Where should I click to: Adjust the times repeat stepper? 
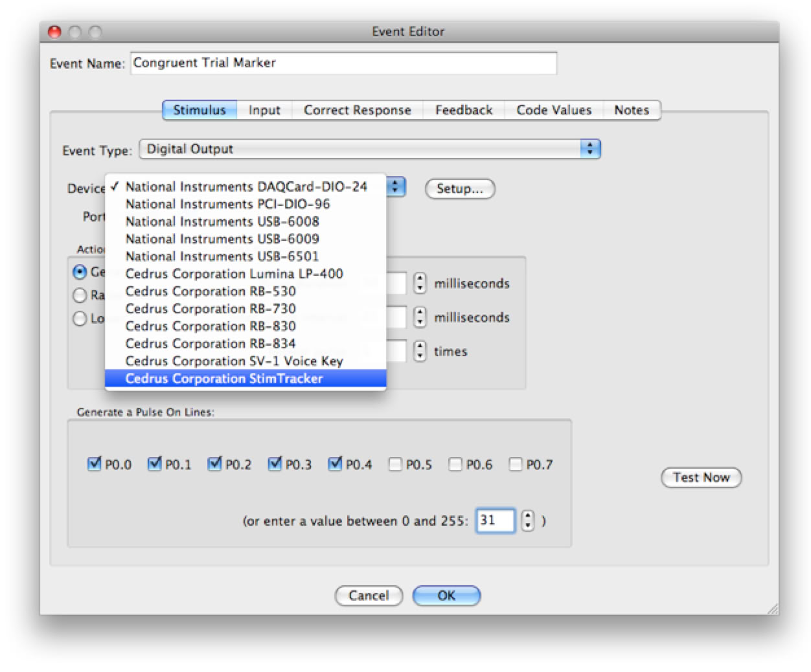pyautogui.click(x=420, y=351)
